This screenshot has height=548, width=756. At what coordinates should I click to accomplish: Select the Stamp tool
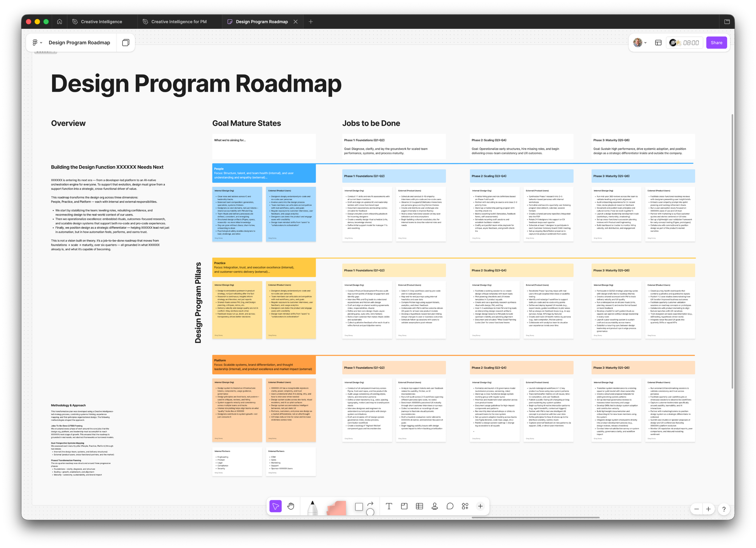[x=435, y=506]
